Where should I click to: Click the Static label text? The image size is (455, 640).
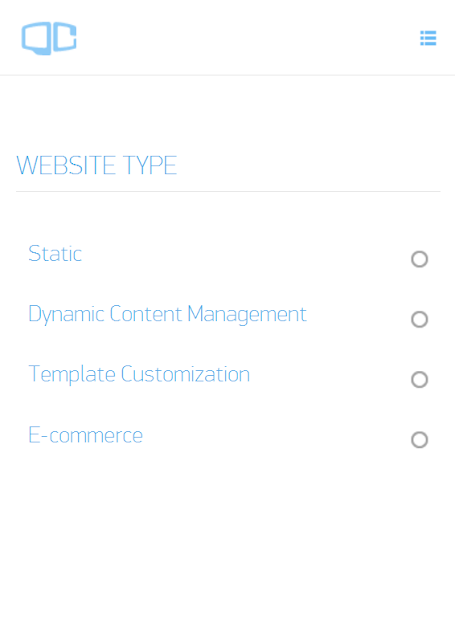[55, 254]
